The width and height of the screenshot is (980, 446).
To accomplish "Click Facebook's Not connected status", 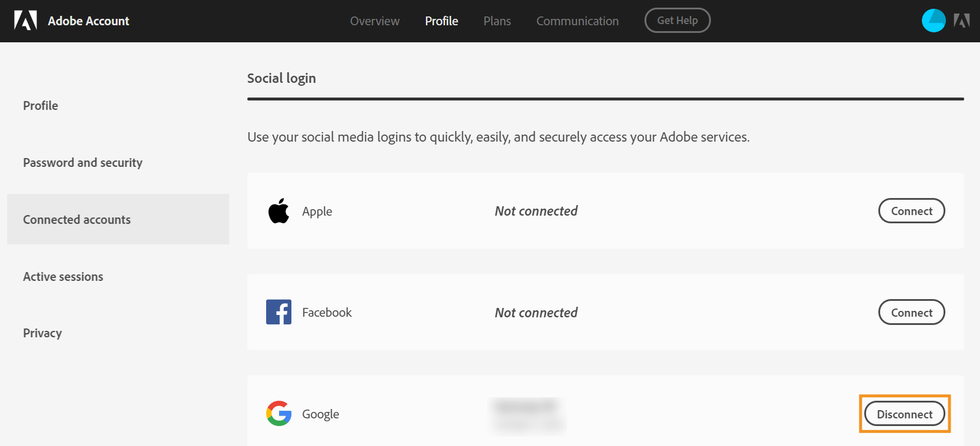I will pyautogui.click(x=536, y=313).
